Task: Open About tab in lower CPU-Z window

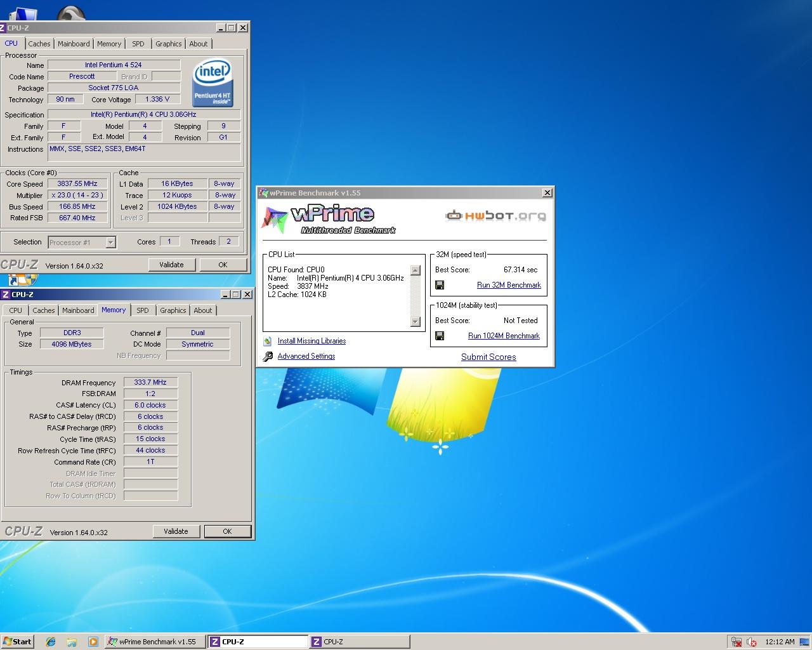Action: pyautogui.click(x=203, y=310)
